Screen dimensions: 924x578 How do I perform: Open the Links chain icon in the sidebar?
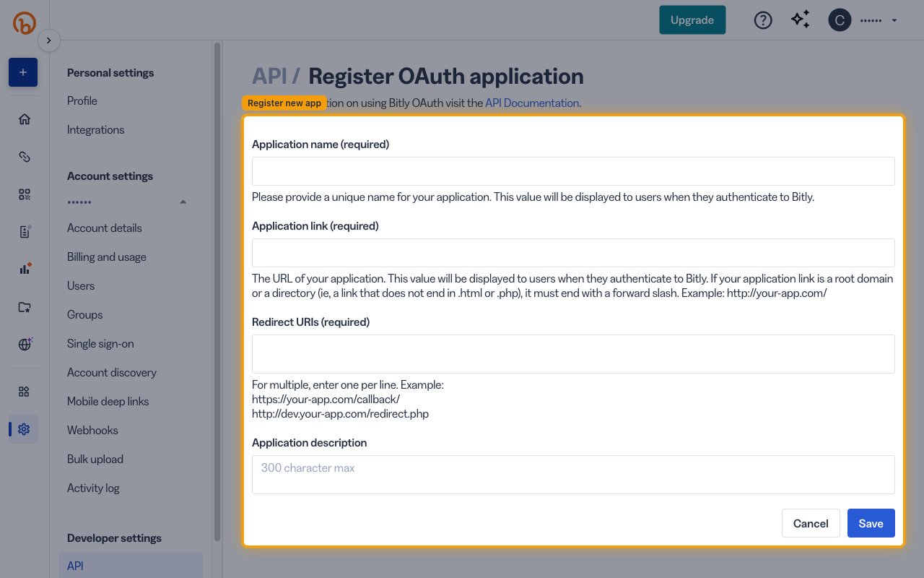(25, 157)
